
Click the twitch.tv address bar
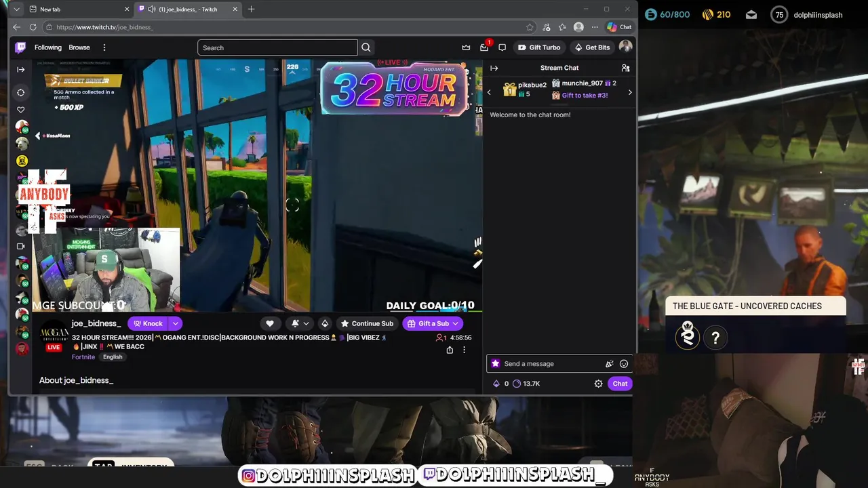pyautogui.click(x=285, y=27)
